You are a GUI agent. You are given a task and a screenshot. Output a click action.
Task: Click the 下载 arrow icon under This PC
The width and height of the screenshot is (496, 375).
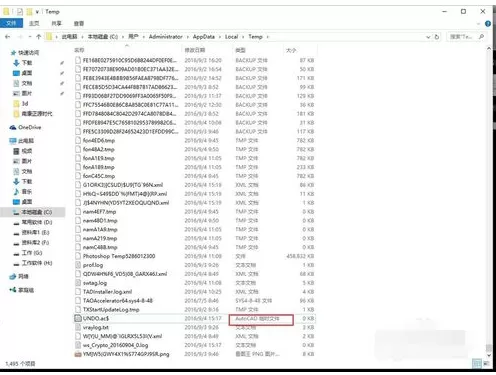click(x=16, y=181)
